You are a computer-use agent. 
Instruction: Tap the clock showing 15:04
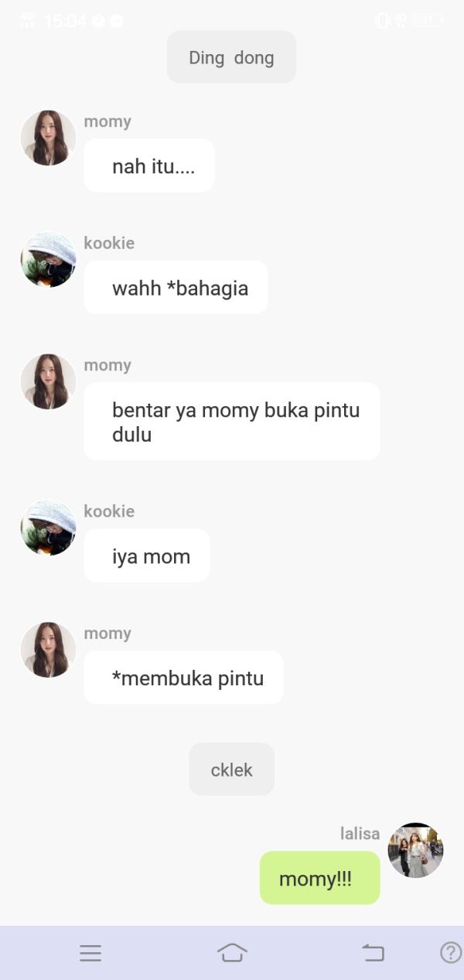[x=65, y=21]
